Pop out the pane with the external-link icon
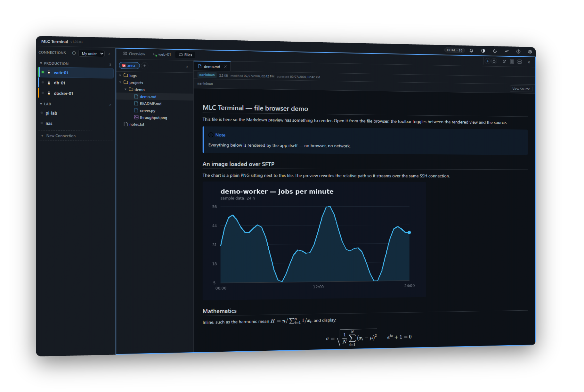This screenshot has width=584, height=392. [504, 61]
